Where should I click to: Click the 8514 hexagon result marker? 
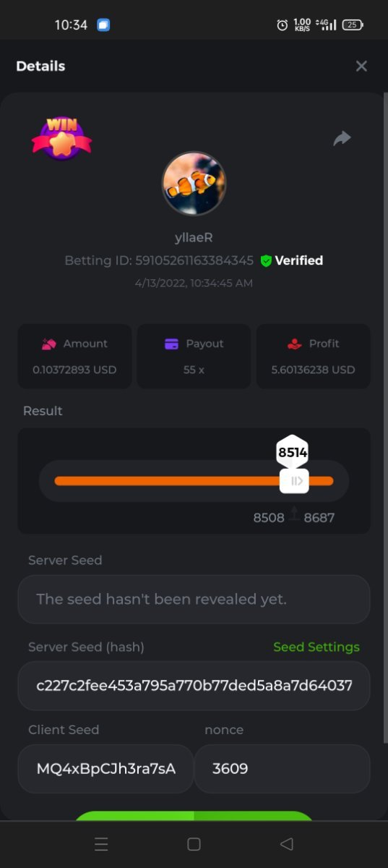coord(293,453)
